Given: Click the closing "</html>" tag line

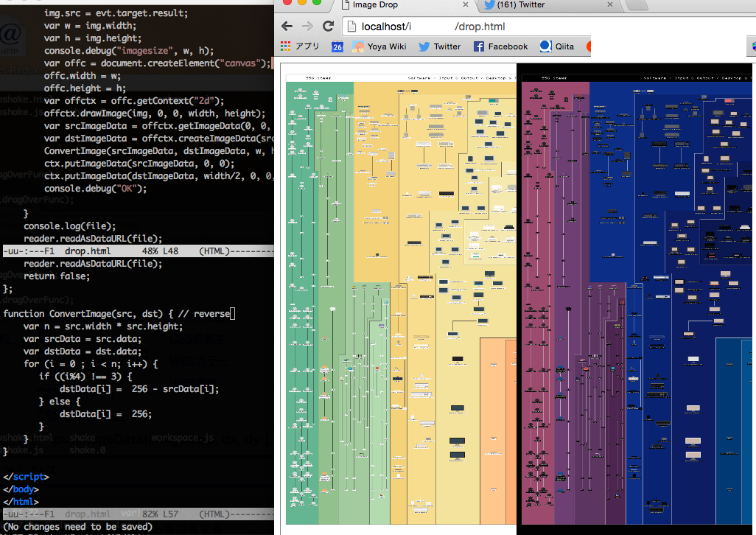Looking at the screenshot, I should pyautogui.click(x=21, y=502).
